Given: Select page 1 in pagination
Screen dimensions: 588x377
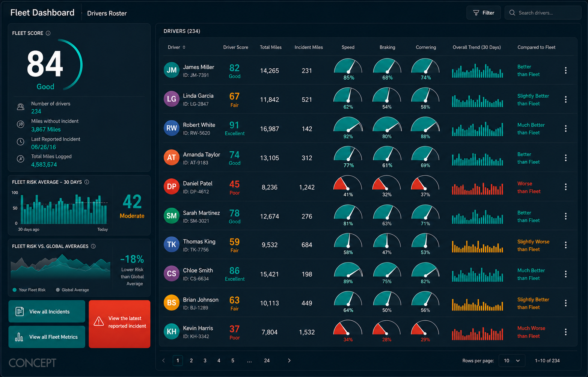Looking at the screenshot, I should (x=178, y=360).
